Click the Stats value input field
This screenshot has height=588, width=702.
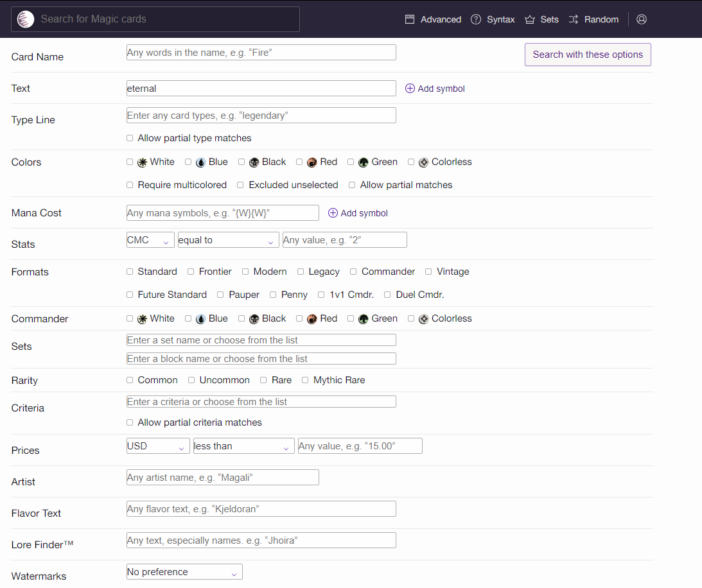(x=345, y=240)
